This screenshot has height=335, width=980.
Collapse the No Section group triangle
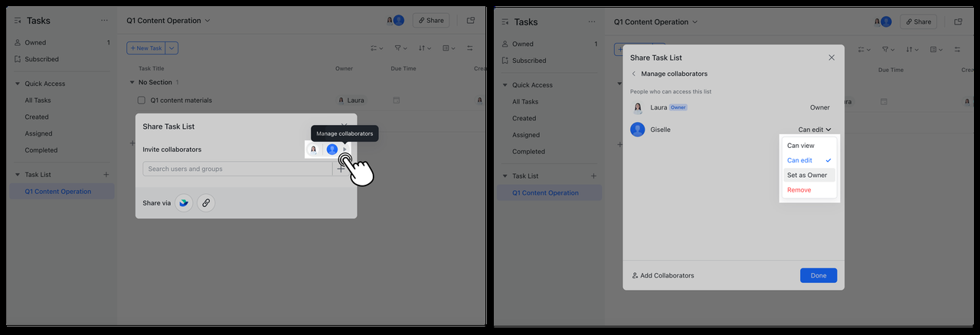pos(132,82)
